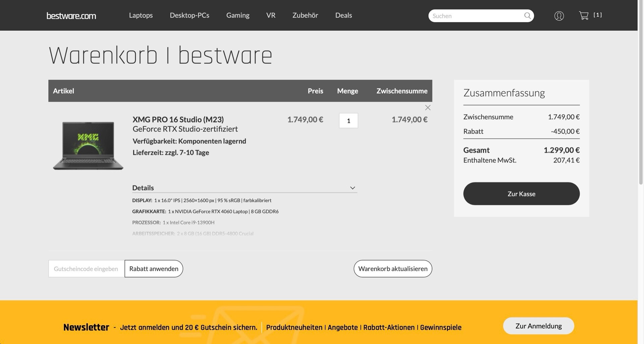Click GeForce RTX Studio-zertifiziert subtitle
This screenshot has height=344, width=644.
pyautogui.click(x=185, y=129)
